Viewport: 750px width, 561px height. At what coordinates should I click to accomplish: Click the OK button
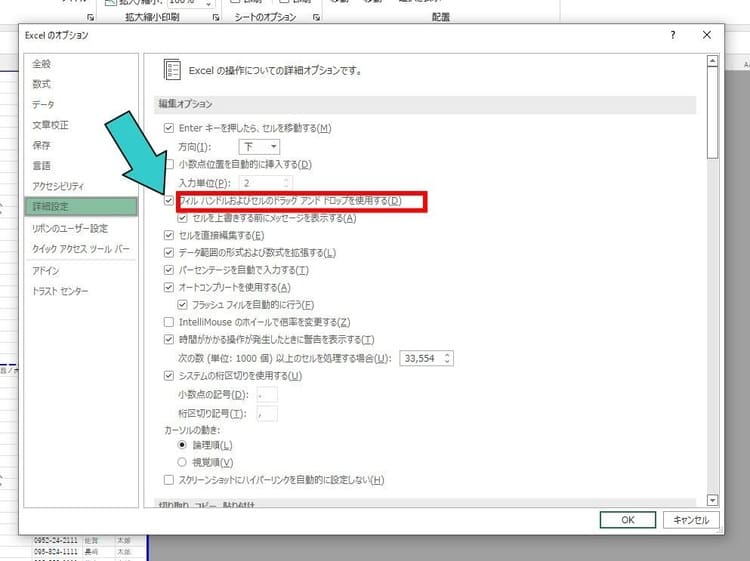628,520
